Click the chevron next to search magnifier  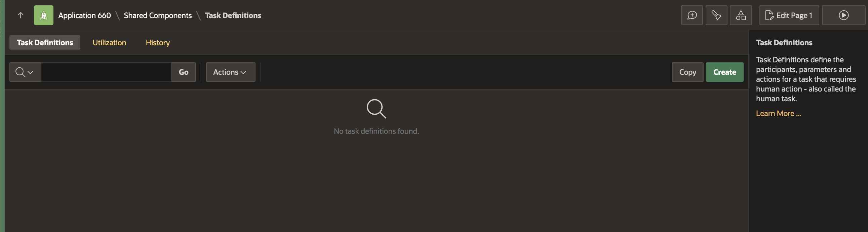point(30,72)
